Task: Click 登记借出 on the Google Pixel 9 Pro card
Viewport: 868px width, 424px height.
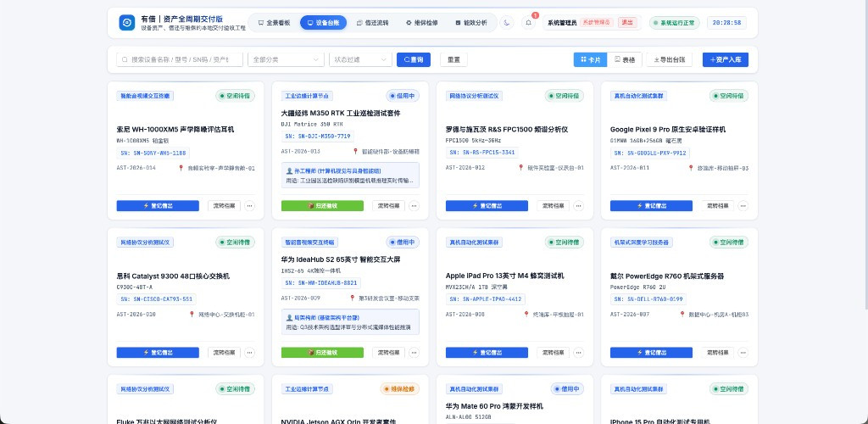Action: click(651, 205)
